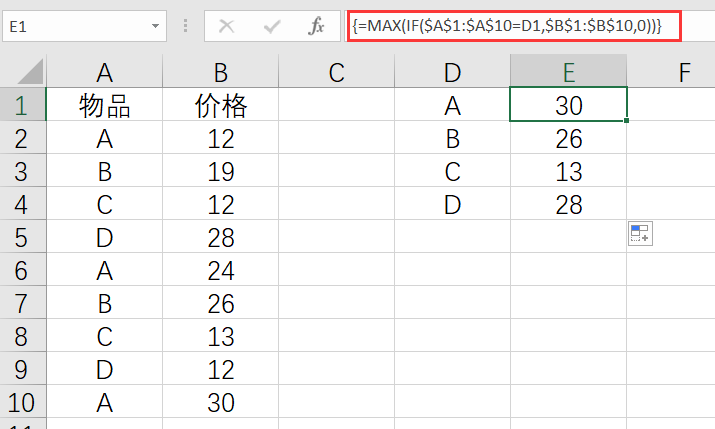
Task: Select cell B1 containing 价格
Action: point(221,104)
